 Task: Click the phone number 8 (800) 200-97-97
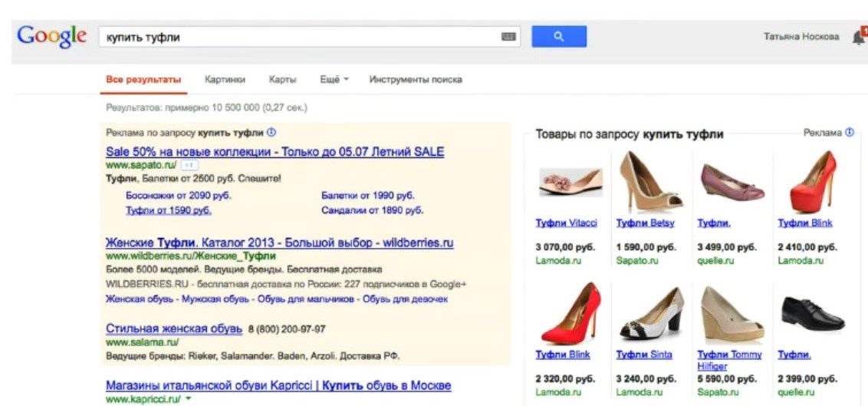[x=287, y=329]
